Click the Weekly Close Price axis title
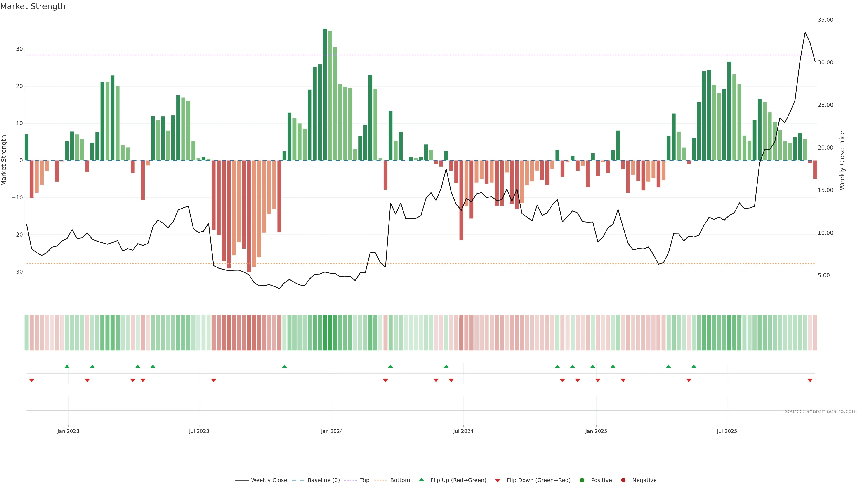The width and height of the screenshot is (868, 488). pos(842,160)
